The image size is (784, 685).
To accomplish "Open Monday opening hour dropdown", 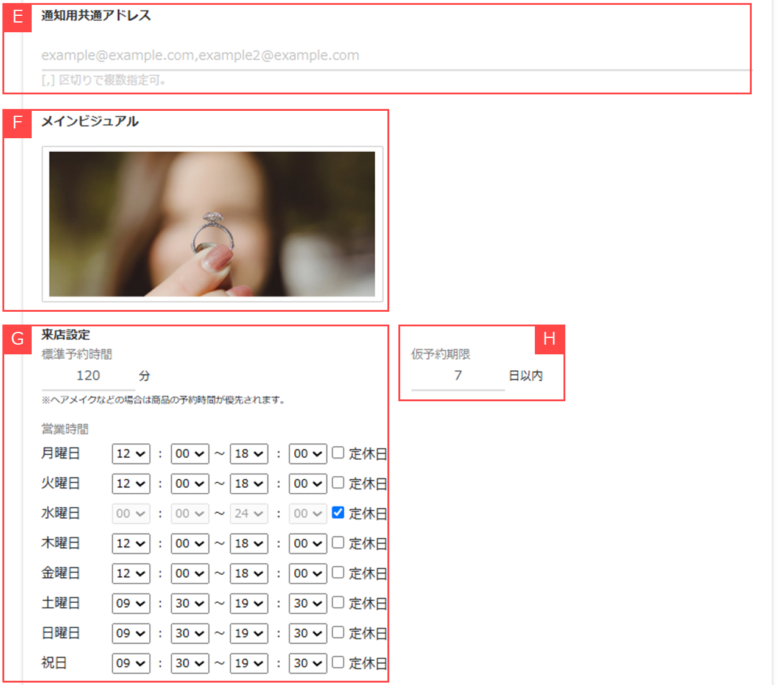I will pos(131,454).
